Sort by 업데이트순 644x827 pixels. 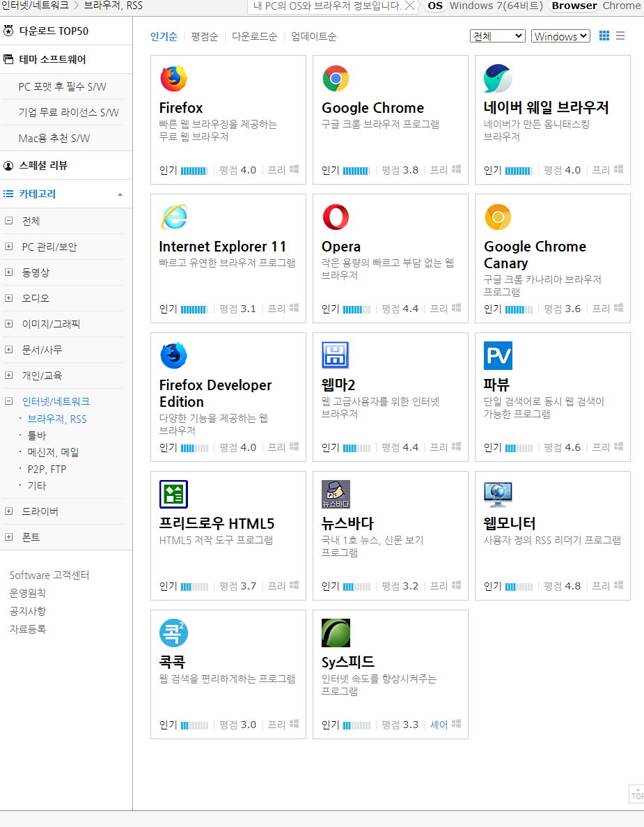pyautogui.click(x=313, y=36)
